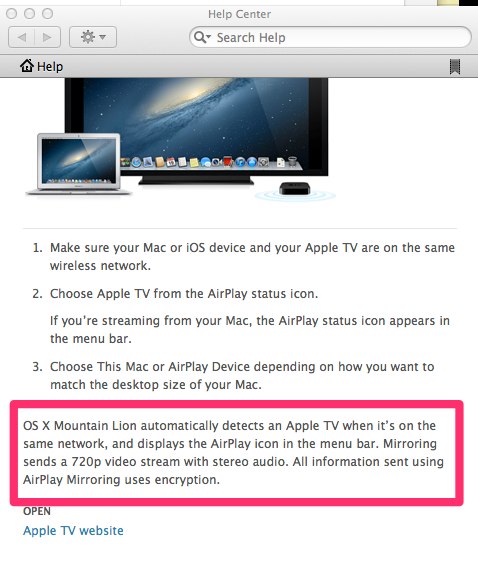Expand the magnifying glass search options
The width and height of the screenshot is (478, 571).
click(202, 37)
